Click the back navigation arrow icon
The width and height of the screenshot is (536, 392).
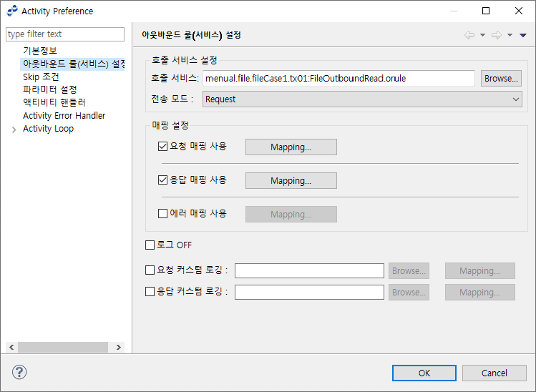[x=469, y=35]
